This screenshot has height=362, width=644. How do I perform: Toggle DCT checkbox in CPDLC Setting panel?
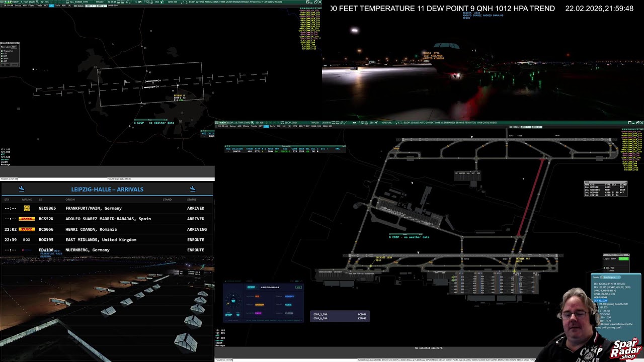click(x=2, y=56)
